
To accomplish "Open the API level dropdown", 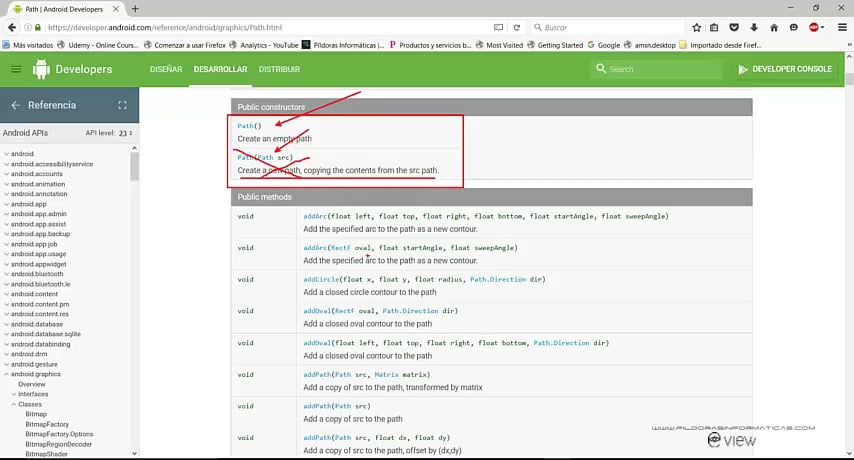I will [x=126, y=133].
